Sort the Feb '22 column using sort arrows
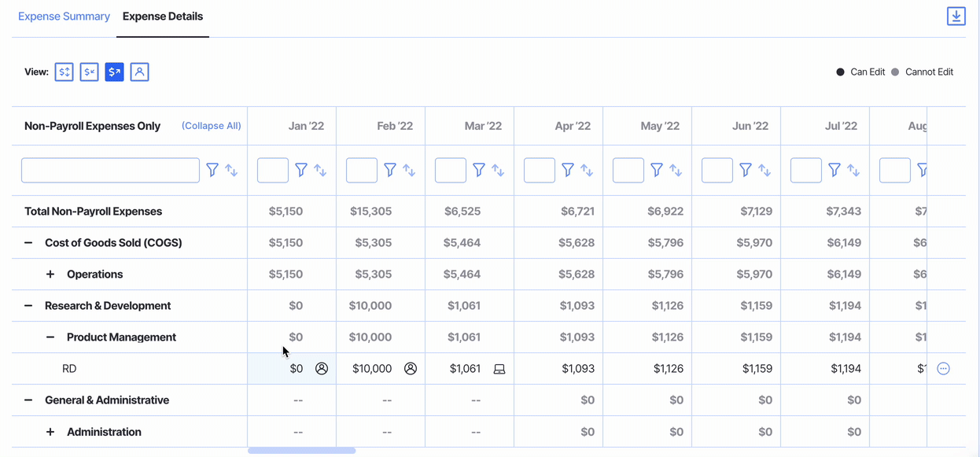Viewport: 980px width, 457px height. [x=409, y=170]
